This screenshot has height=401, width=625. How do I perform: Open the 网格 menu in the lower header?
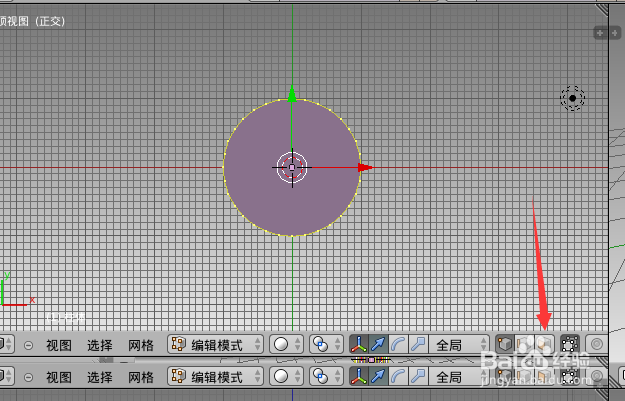141,377
